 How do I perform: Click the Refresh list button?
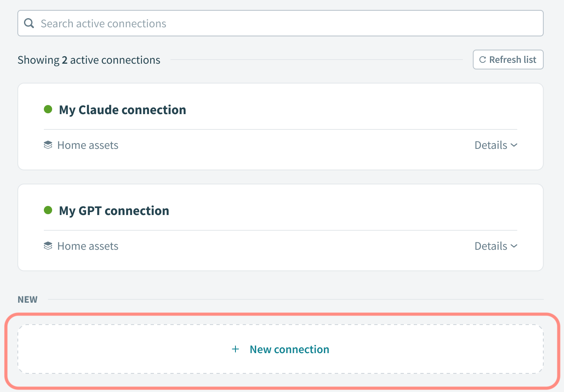[x=508, y=59]
